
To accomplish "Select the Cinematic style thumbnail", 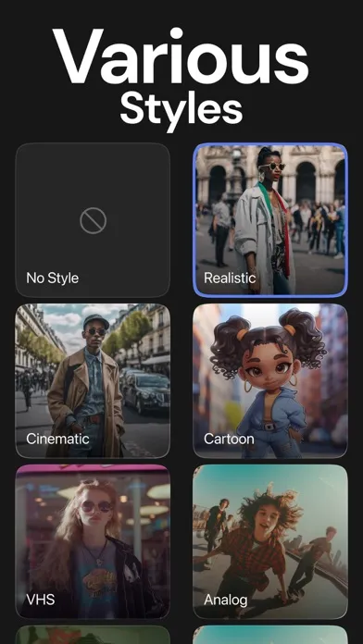I will coord(93,380).
